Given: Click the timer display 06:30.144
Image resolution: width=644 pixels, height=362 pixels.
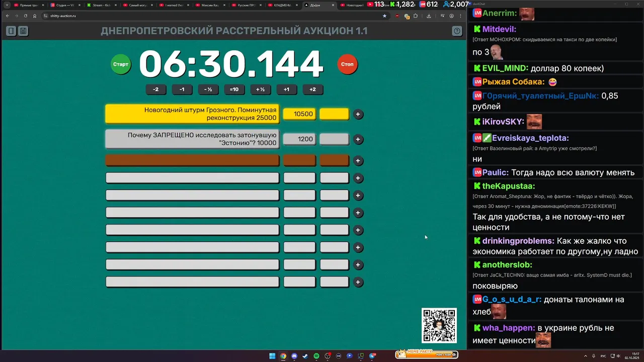Looking at the screenshot, I should click(231, 64).
